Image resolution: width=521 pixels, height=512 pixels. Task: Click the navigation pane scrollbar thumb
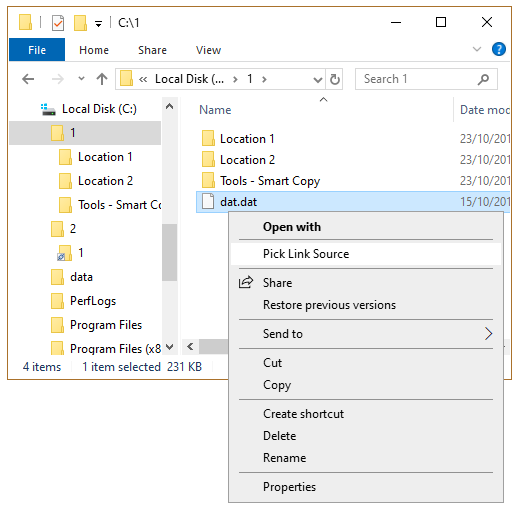169,252
